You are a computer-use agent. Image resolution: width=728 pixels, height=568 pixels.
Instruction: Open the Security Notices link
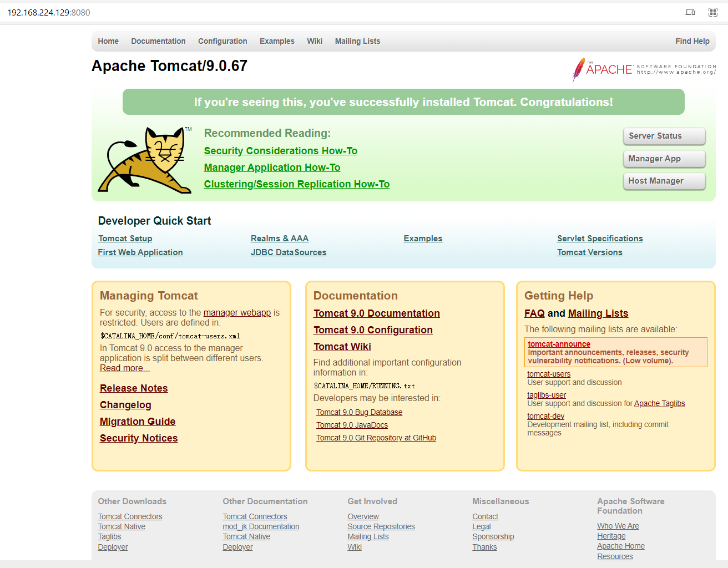click(x=139, y=438)
